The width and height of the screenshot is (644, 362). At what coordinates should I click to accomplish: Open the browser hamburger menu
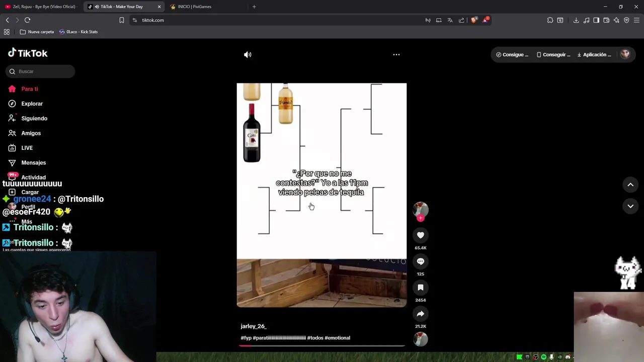(x=636, y=20)
